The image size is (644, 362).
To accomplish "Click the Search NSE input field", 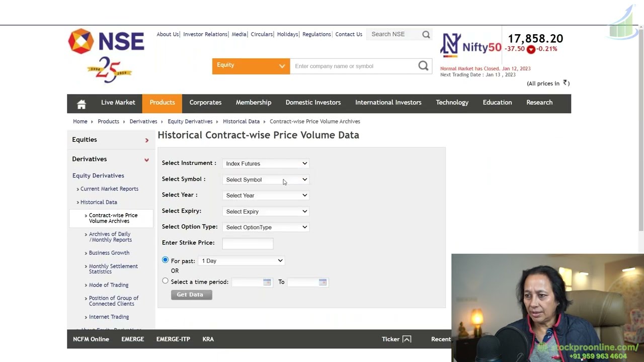I will (394, 34).
